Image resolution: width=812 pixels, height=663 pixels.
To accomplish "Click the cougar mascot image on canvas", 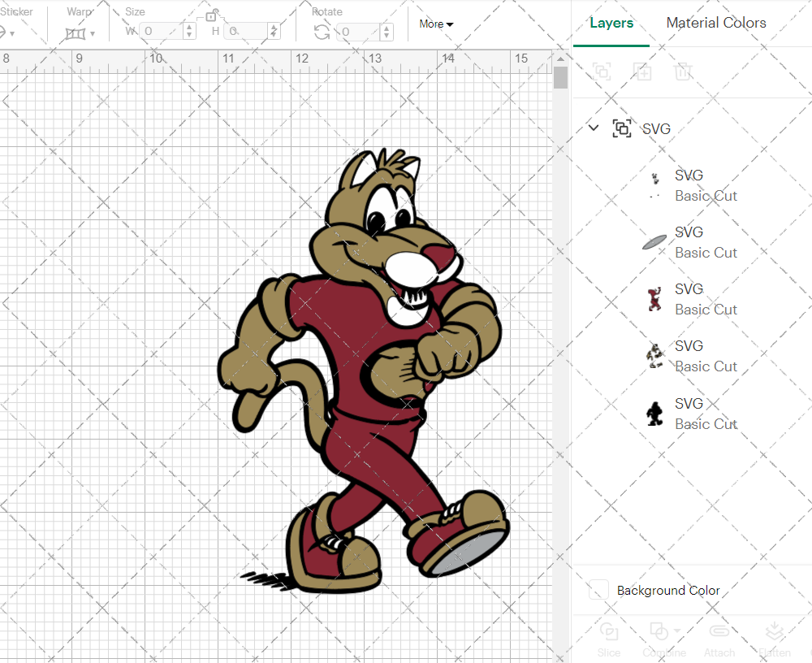I will coord(365,370).
